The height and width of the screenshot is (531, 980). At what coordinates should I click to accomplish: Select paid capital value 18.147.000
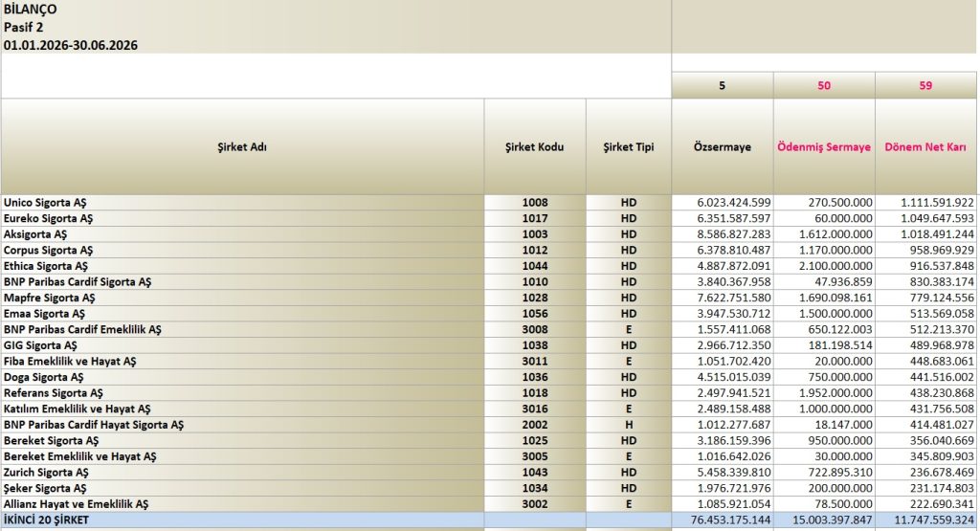(824, 425)
